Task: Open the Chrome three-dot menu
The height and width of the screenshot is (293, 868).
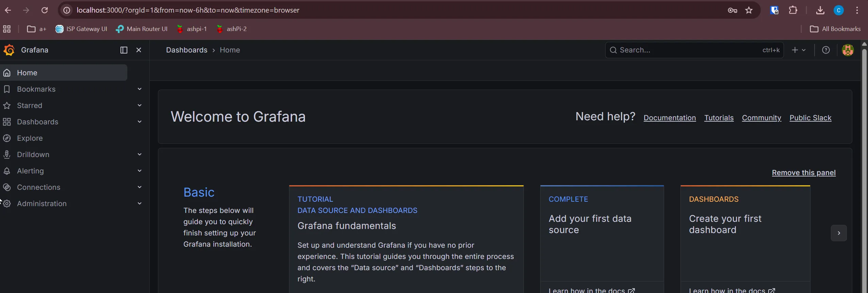Action: tap(857, 10)
